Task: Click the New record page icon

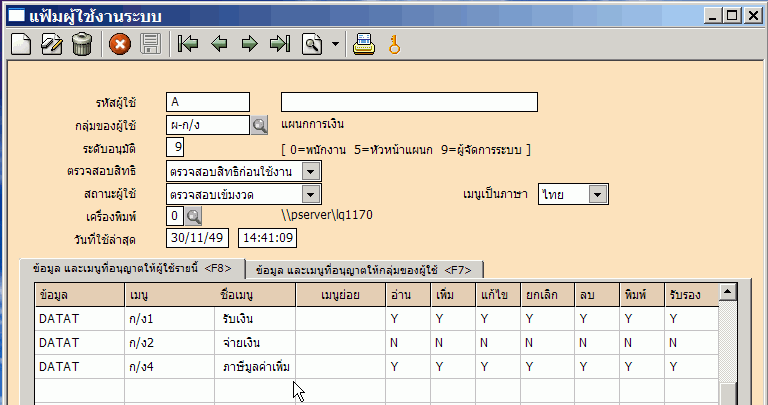Action: pos(21,44)
